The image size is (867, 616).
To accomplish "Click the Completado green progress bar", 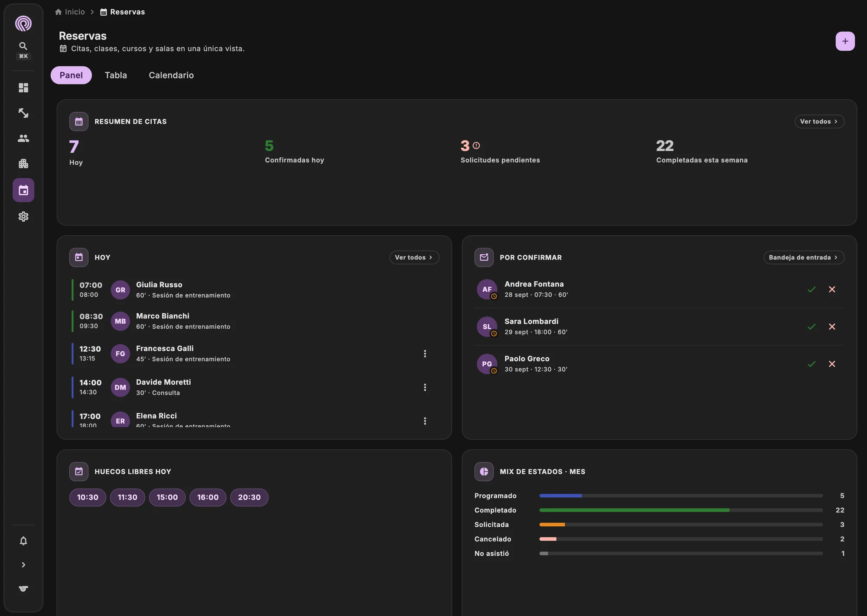I will coord(634,510).
